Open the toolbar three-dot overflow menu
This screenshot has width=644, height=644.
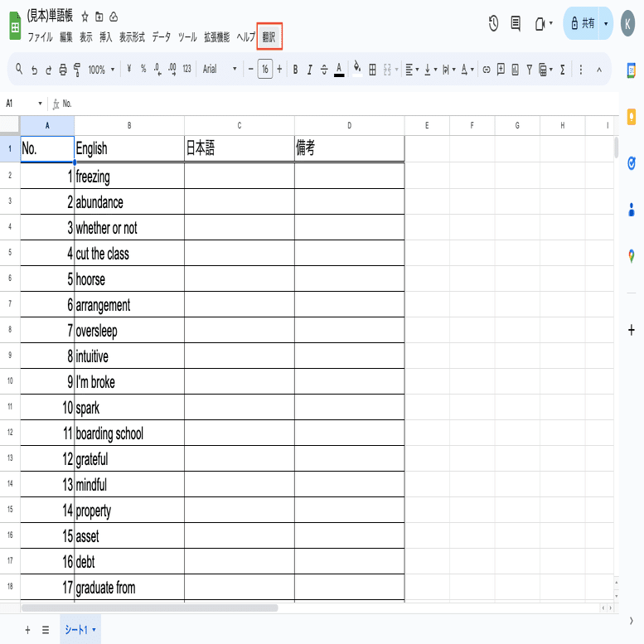(580, 70)
